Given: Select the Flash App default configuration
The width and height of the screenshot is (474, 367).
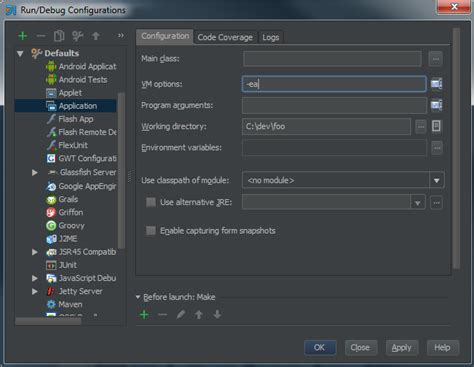Looking at the screenshot, I should [70, 119].
